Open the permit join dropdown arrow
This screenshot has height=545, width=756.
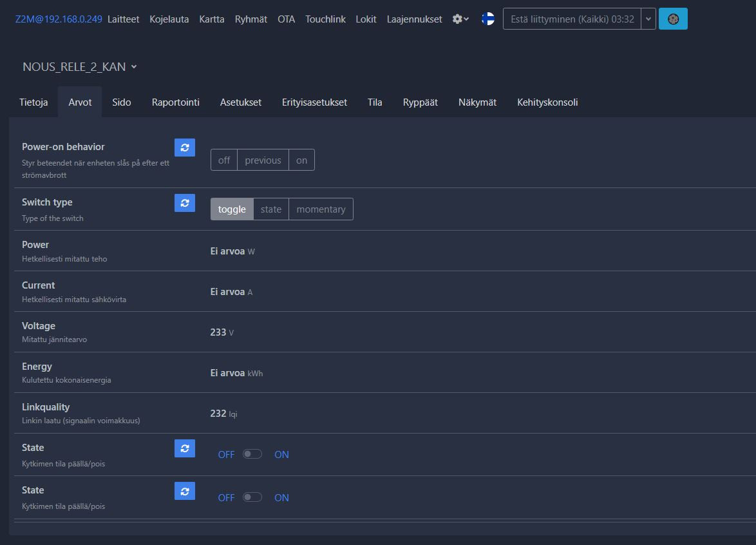[x=648, y=19]
